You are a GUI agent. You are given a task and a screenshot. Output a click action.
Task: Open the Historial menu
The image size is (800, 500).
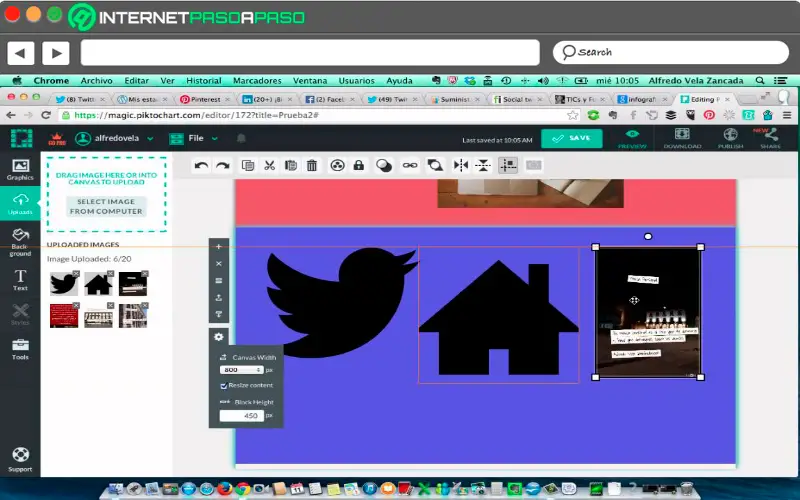[204, 81]
